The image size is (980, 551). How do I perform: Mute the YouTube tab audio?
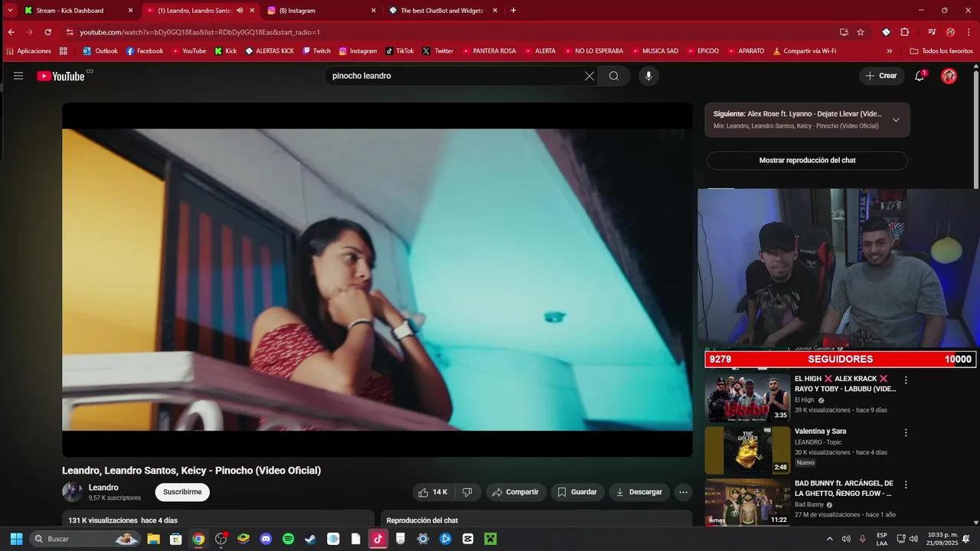240,11
